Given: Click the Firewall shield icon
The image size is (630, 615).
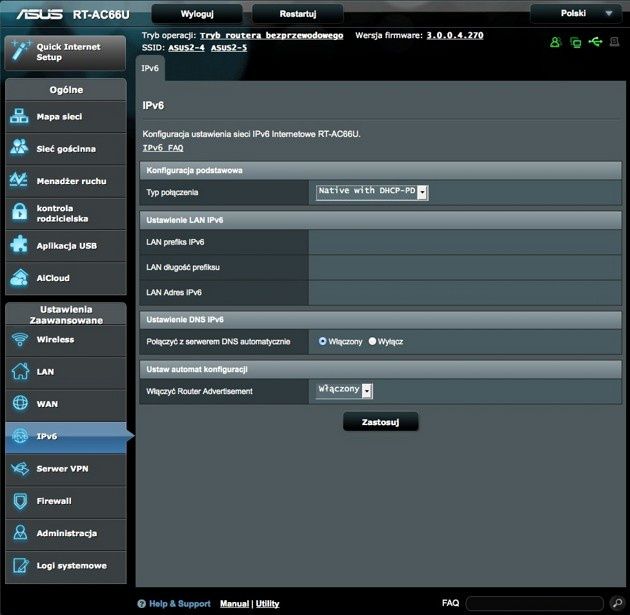Looking at the screenshot, I should 20,501.
